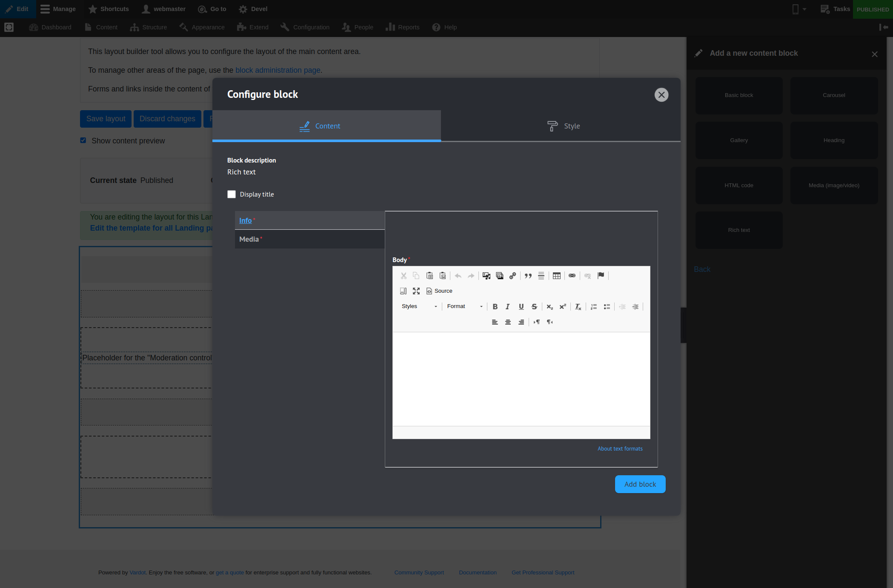Click inside the Body text area
Image resolution: width=893 pixels, height=588 pixels.
click(521, 379)
